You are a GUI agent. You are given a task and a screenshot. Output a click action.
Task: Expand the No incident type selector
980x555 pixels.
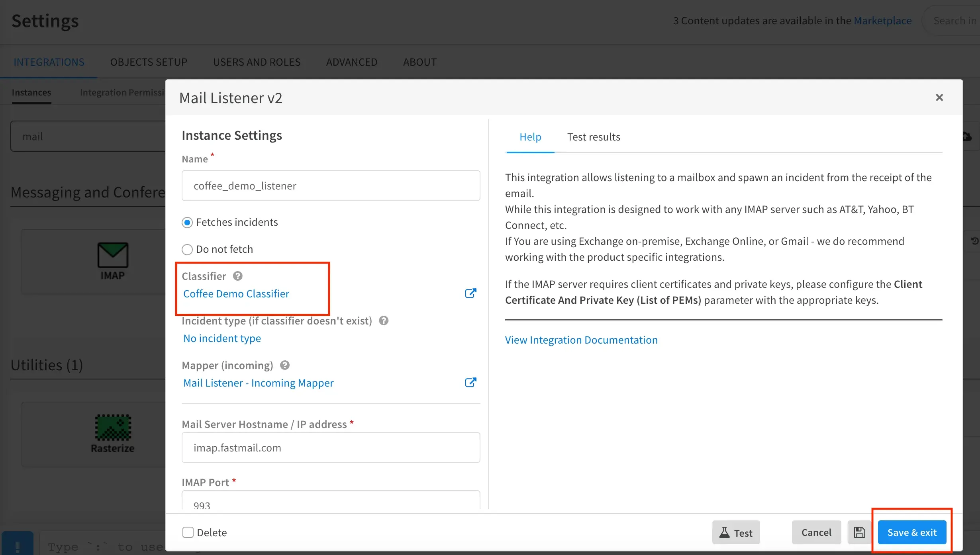[222, 338]
